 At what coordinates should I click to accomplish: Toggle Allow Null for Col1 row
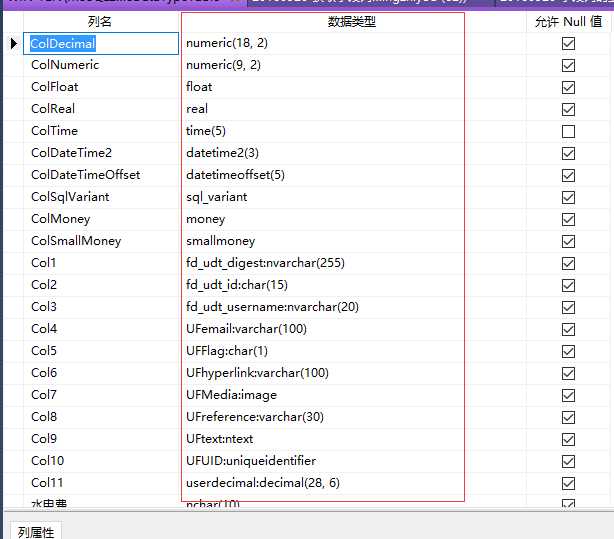568,263
